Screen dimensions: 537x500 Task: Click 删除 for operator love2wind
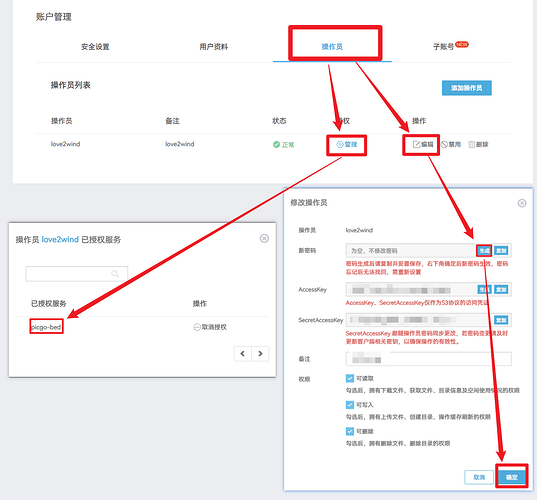point(478,145)
